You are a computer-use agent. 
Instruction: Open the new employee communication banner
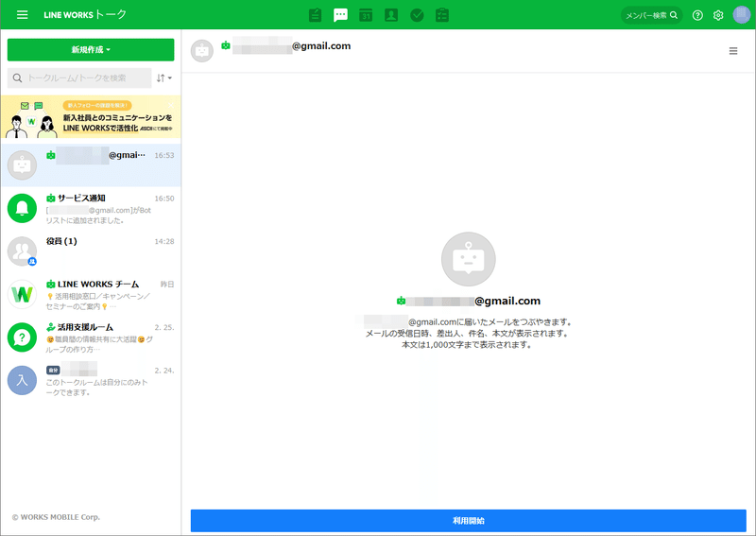coord(91,117)
